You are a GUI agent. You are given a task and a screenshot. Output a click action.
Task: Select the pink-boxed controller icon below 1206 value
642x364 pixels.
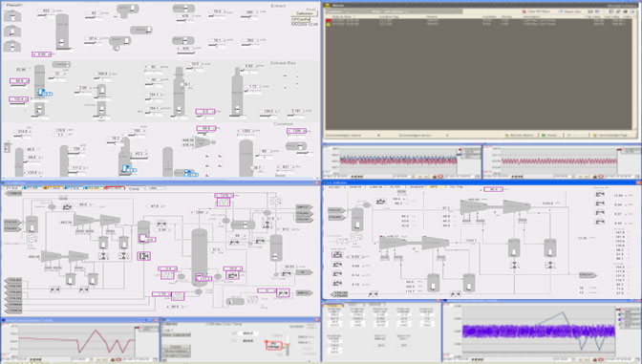[224, 203]
